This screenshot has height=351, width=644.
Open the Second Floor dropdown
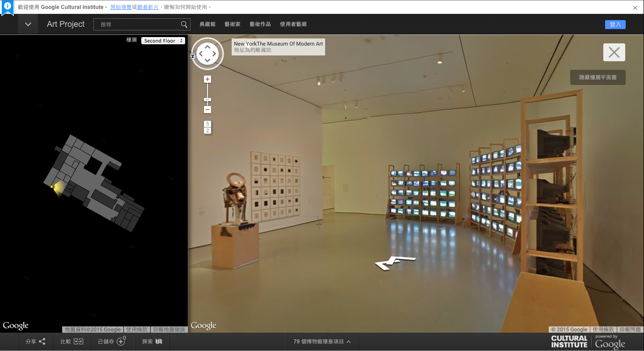[163, 41]
